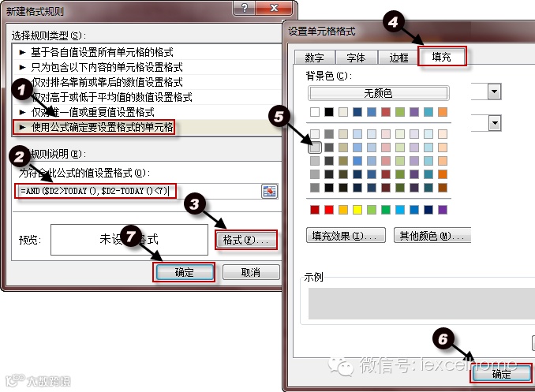Select rule type 使用公式确定要设置格式的单元格

tap(147, 127)
